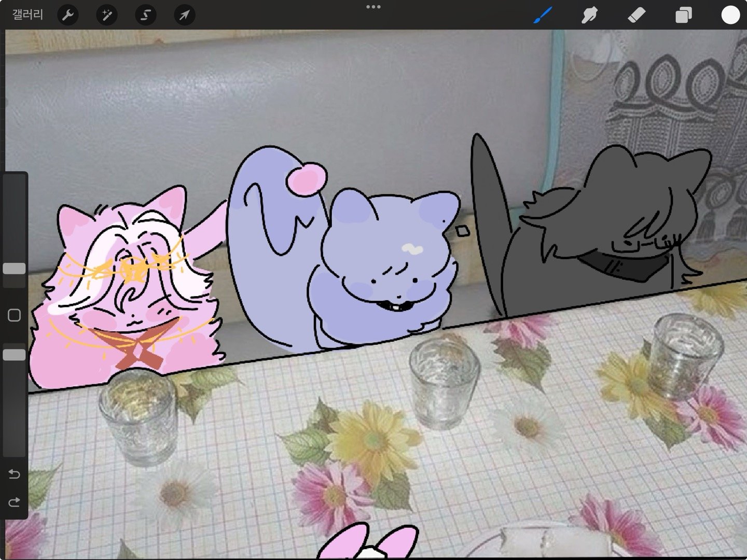
Task: Redo the last undone stroke
Action: [x=14, y=501]
